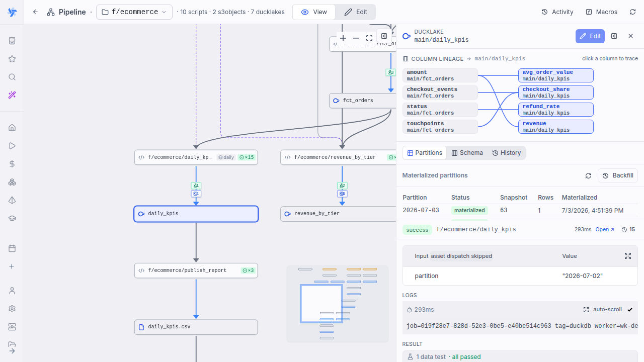The height and width of the screenshot is (362, 644).
Task: Open workers icon below settings gear
Action: (12, 327)
